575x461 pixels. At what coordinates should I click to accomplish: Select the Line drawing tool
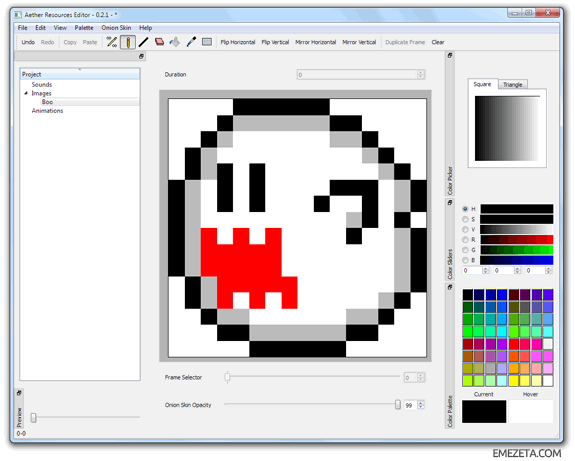[143, 42]
